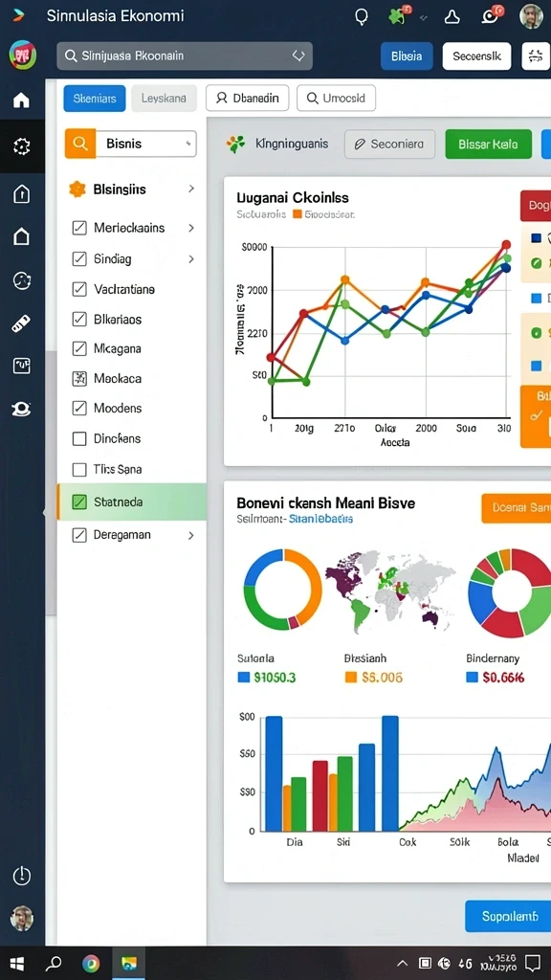Open the Chrome icon in the taskbar
The width and height of the screenshot is (551, 980).
click(91, 963)
